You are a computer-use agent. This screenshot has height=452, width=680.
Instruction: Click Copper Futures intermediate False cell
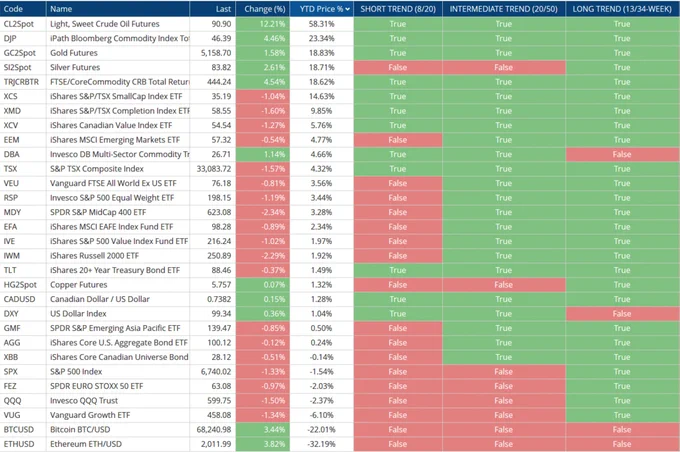(x=504, y=285)
